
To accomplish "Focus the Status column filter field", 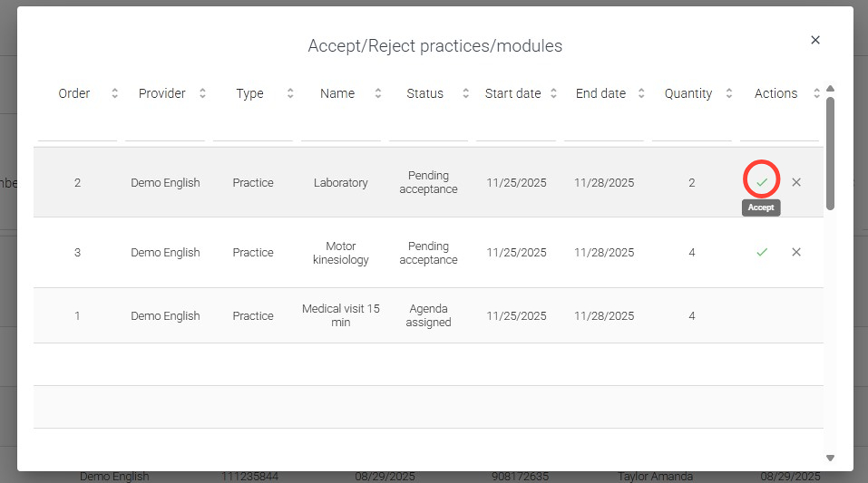I will click(x=428, y=130).
